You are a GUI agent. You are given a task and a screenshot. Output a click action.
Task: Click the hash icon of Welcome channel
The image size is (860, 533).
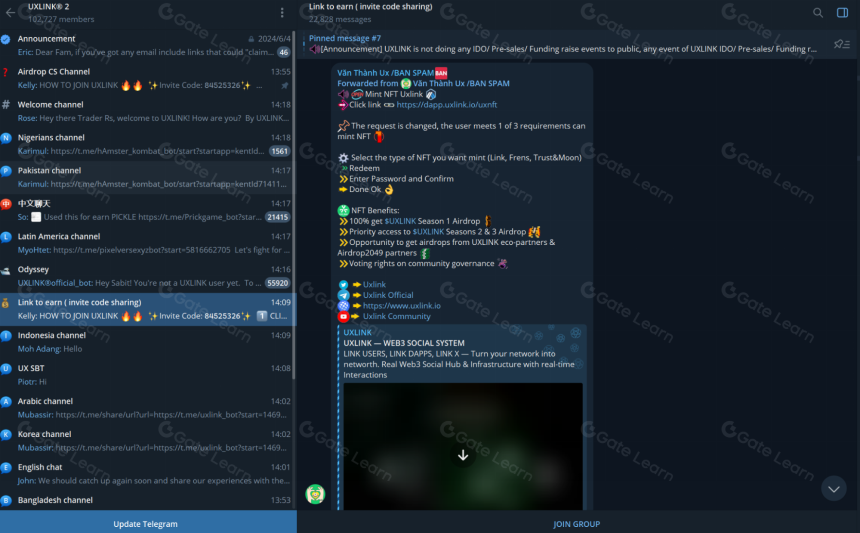6,105
